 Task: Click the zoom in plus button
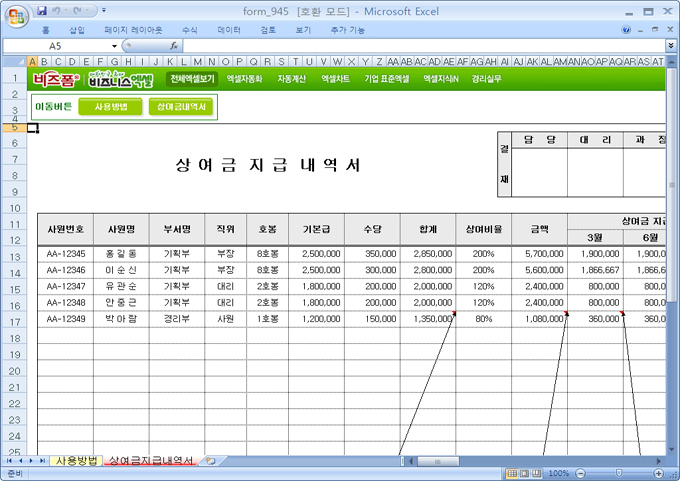[658, 472]
